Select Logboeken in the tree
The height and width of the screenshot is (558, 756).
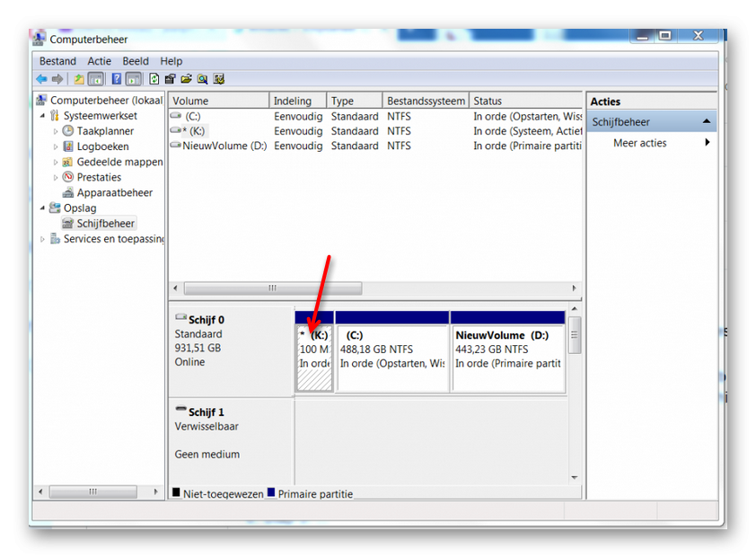click(102, 146)
